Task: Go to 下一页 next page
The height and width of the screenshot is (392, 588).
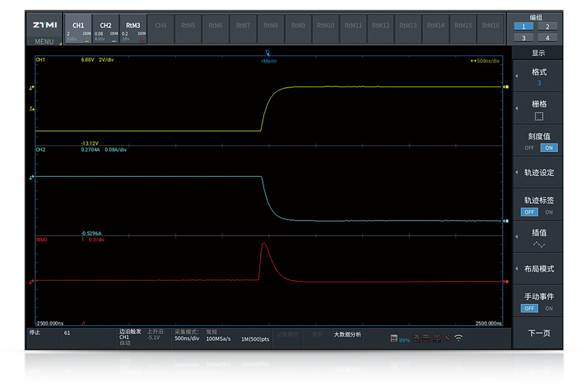Action: [x=539, y=333]
